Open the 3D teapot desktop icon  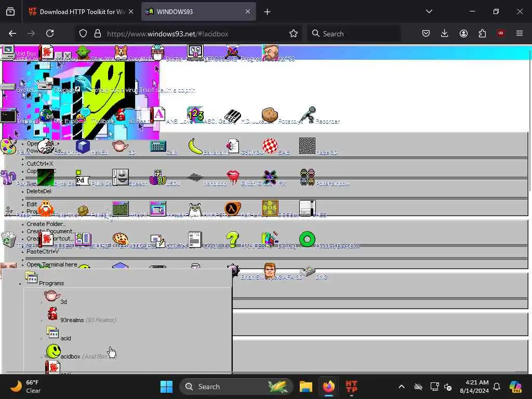point(120,146)
